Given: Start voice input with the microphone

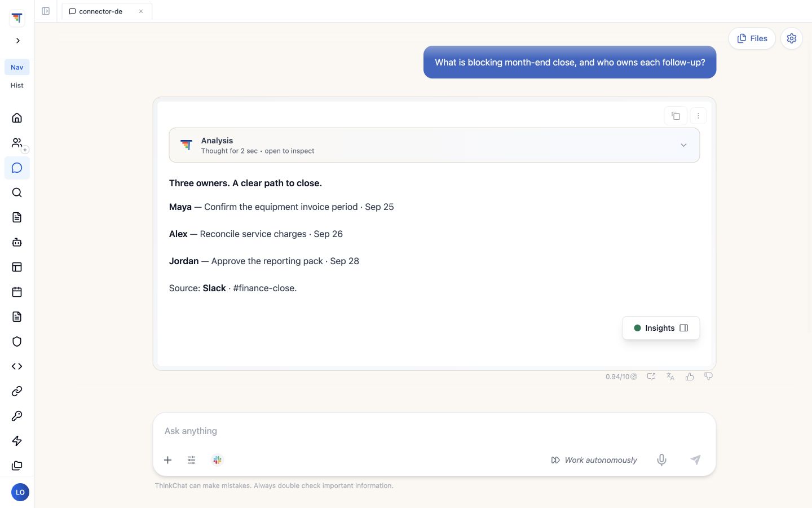Looking at the screenshot, I should click(x=661, y=460).
